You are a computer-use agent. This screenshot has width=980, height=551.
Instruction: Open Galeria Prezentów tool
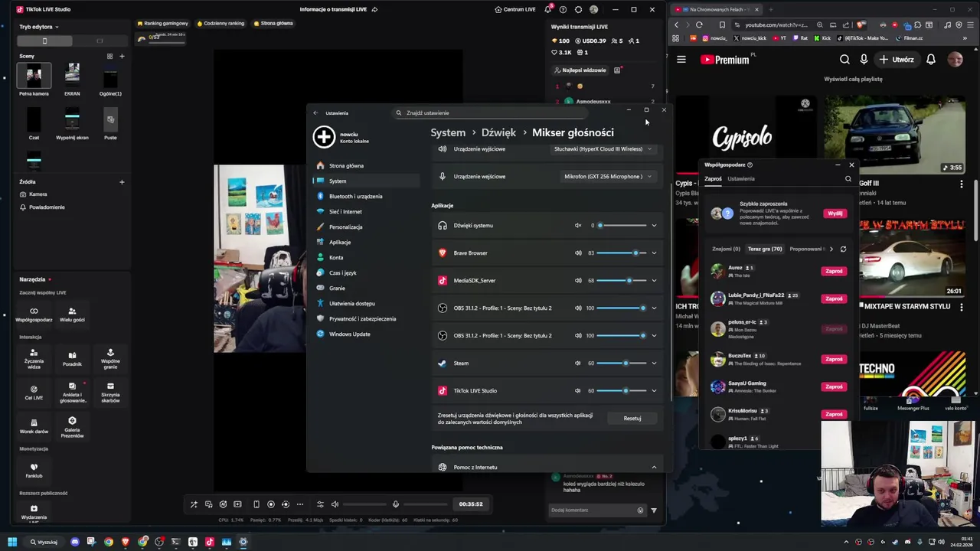point(72,425)
